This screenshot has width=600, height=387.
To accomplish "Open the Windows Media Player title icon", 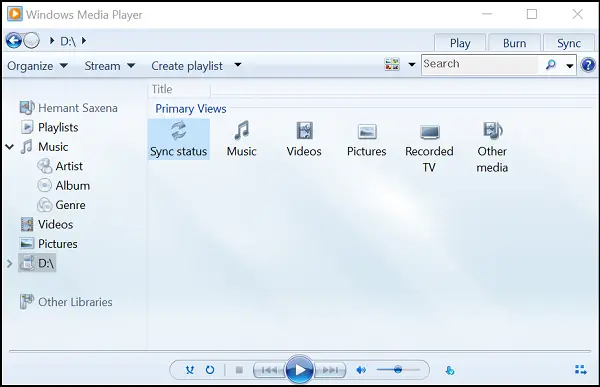I will [15, 14].
